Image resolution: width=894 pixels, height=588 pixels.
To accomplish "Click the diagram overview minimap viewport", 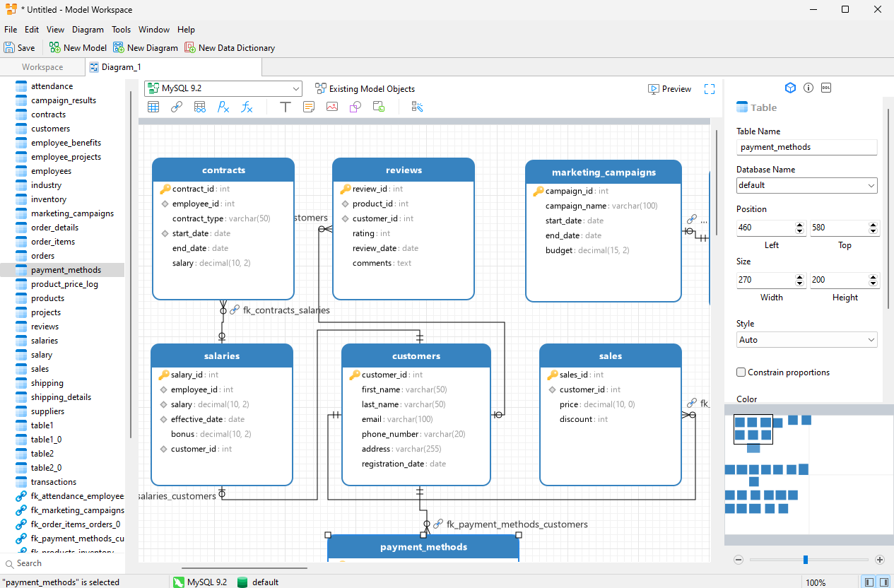I will (x=753, y=429).
